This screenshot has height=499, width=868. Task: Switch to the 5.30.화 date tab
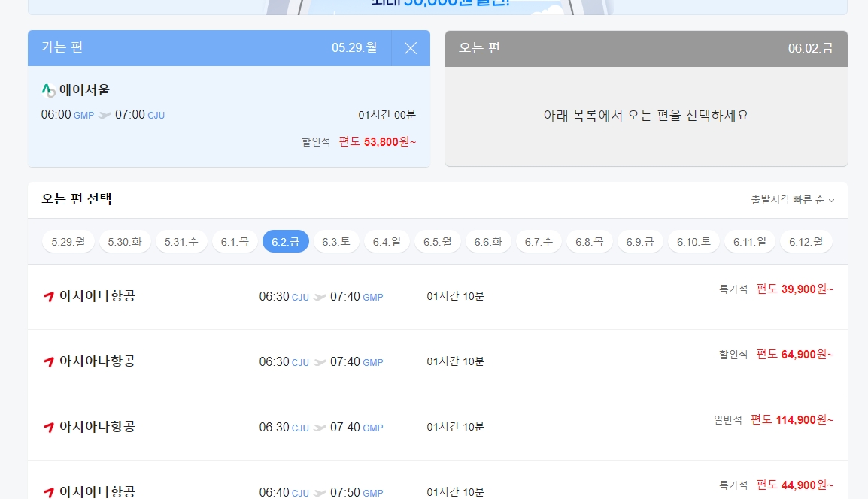tap(125, 242)
